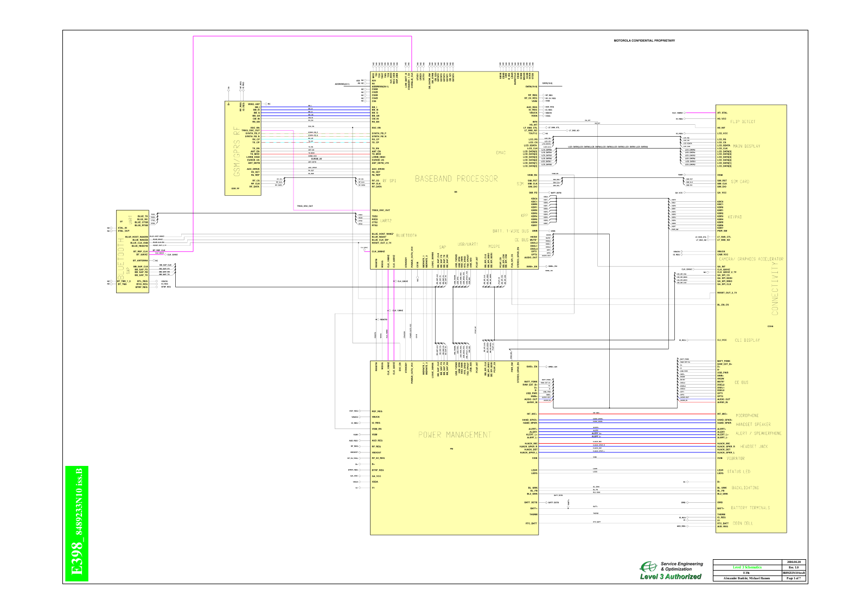Click 'Service Engineering & Optimization' text
This screenshot has height=614, width=868.
681,566
